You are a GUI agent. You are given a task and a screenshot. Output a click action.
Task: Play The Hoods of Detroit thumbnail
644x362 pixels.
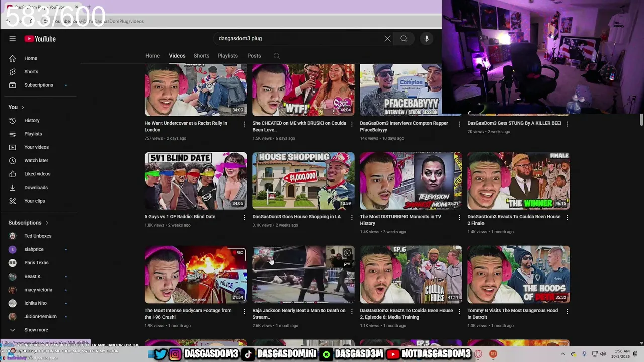(519, 275)
